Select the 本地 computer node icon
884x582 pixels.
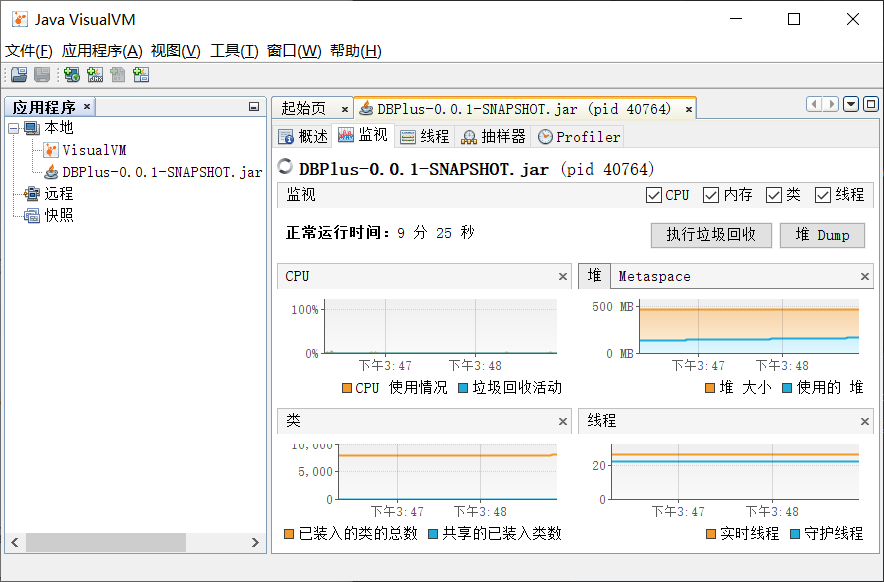[x=32, y=128]
